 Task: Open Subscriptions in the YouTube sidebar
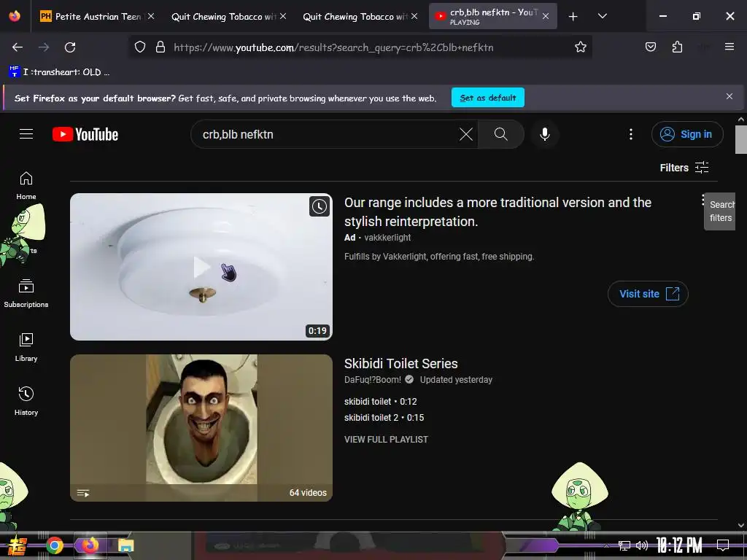coord(26,293)
